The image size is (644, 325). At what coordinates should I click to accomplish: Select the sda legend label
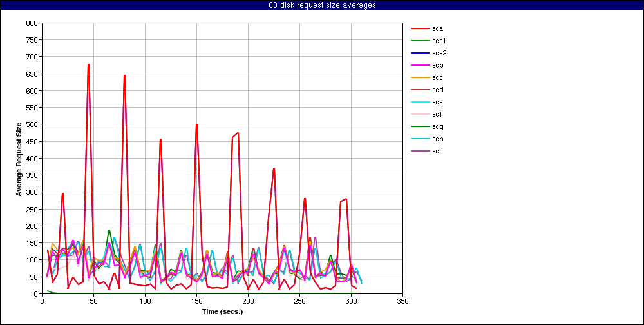point(437,29)
